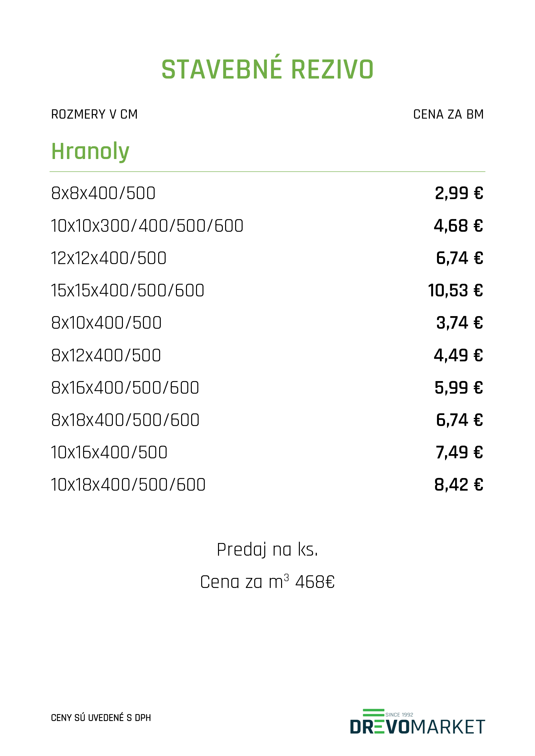The image size is (535, 756).
Task: Click the 4,49 € price
Action: 459,355
